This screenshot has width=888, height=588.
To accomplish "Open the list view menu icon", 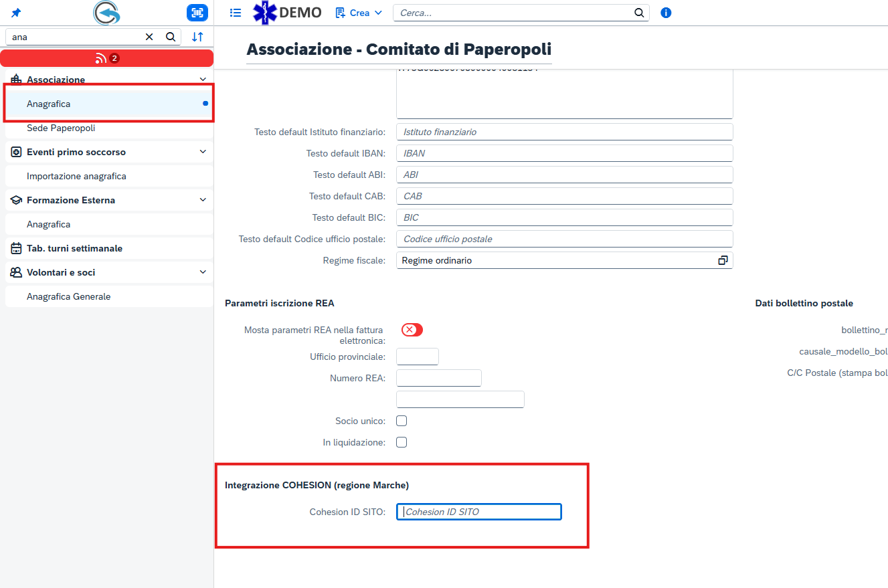I will [x=235, y=13].
